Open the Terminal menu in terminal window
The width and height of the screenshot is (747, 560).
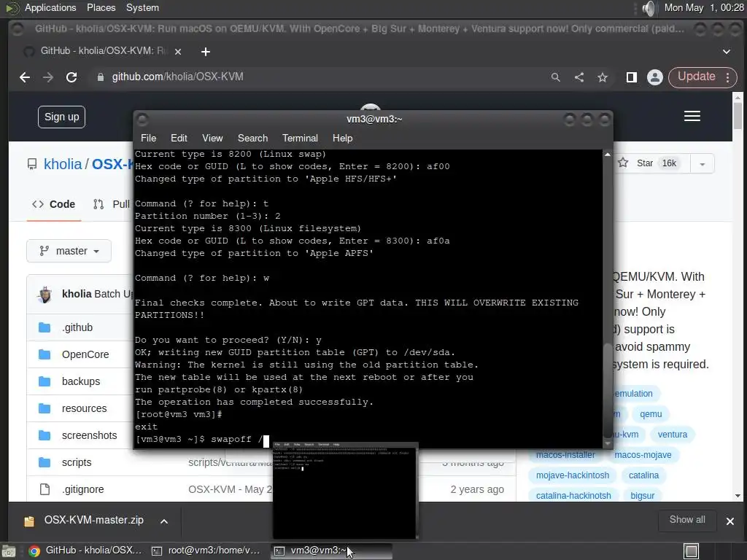300,138
